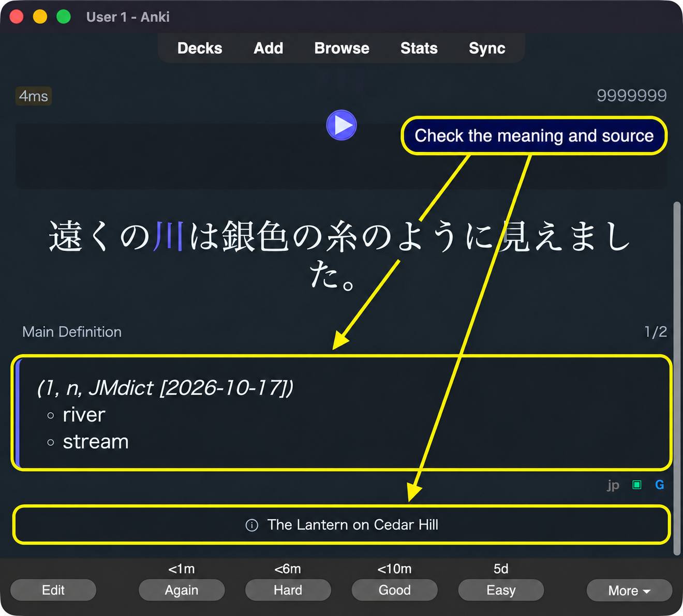Viewport: 683px width, 616px height.
Task: Maximize the Anki window with the green button
Action: 64,17
